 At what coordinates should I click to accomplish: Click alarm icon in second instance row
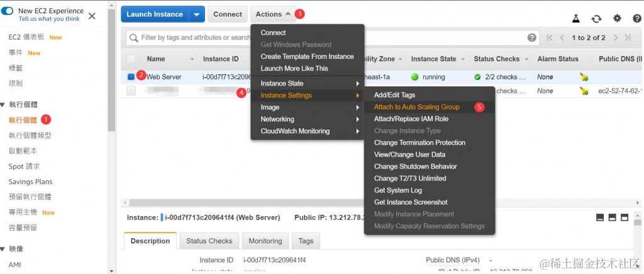point(584,91)
